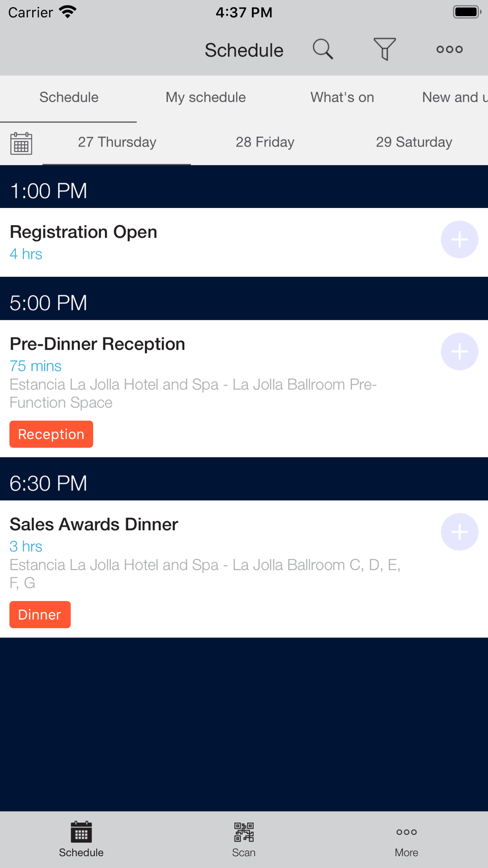The height and width of the screenshot is (868, 488).
Task: Open the calendar date picker icon
Action: click(21, 143)
